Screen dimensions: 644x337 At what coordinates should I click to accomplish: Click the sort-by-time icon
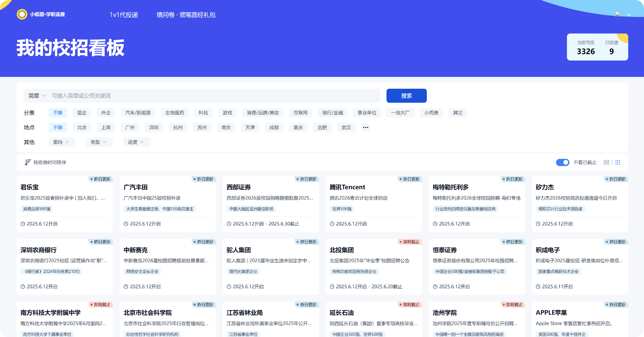[27, 162]
